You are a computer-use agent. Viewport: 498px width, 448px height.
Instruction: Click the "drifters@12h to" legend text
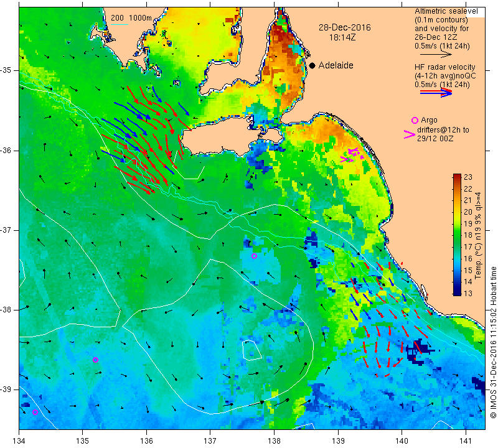coord(443,130)
